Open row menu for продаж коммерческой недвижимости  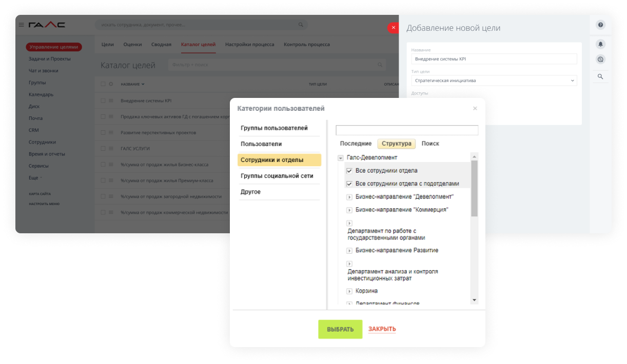[111, 212]
